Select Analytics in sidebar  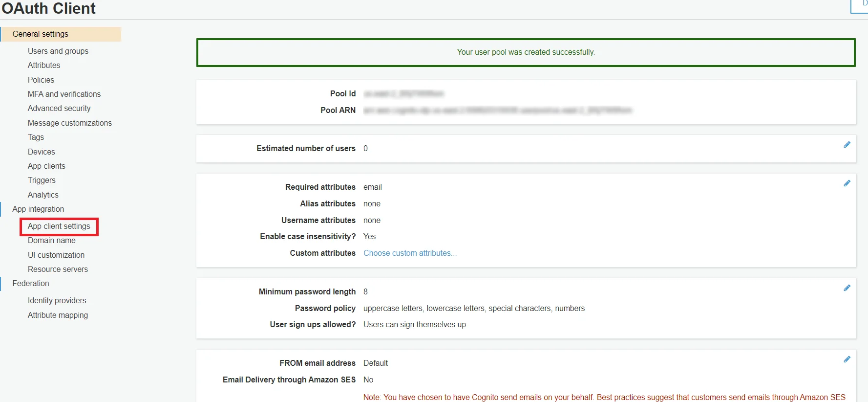[43, 195]
